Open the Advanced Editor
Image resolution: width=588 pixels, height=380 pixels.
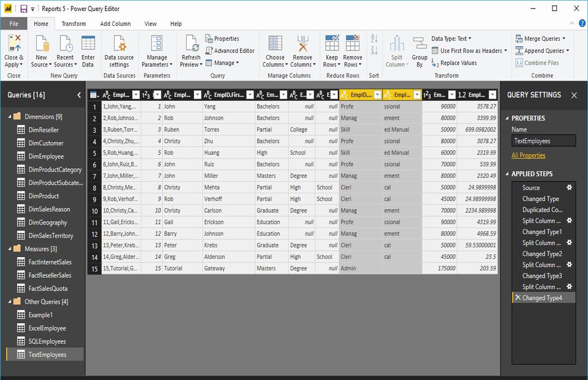[230, 51]
